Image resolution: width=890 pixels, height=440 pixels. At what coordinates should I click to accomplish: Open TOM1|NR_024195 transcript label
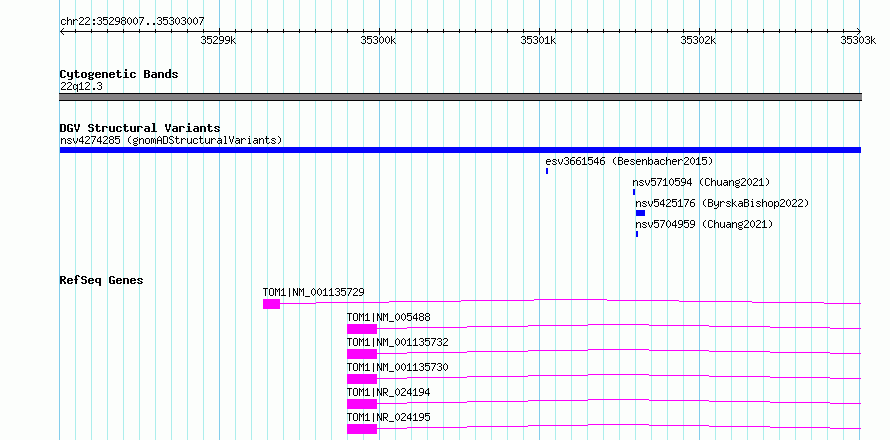(388, 417)
